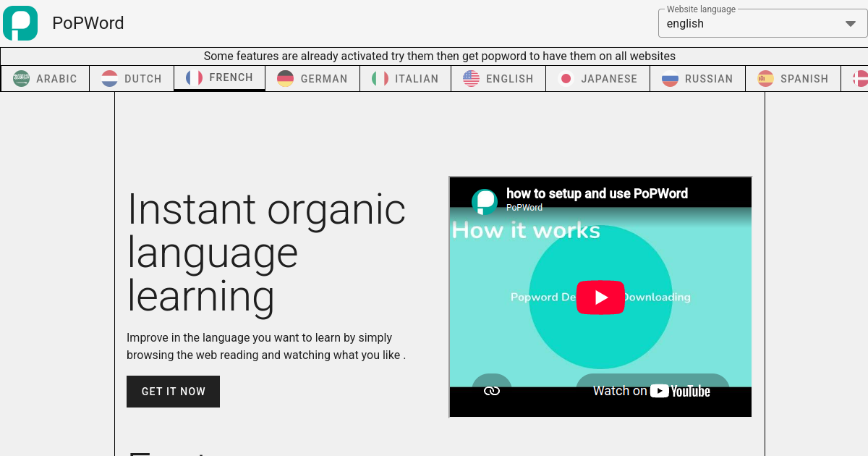868x456 pixels.
Task: Click the Russian flag icon
Action: point(671,79)
